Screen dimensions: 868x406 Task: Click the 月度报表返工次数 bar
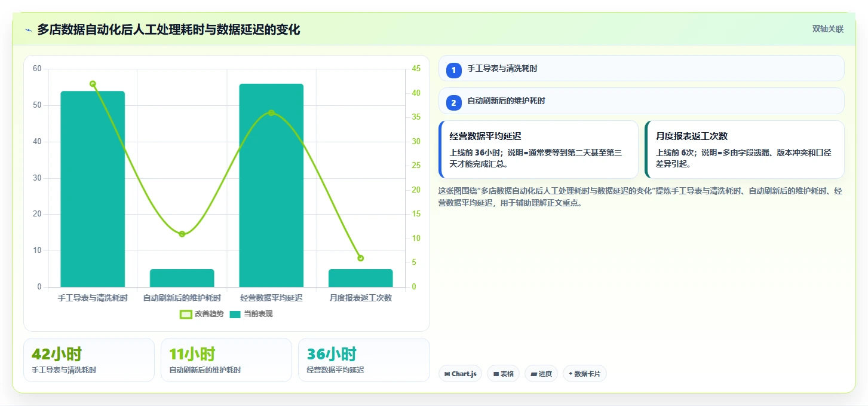pos(361,278)
